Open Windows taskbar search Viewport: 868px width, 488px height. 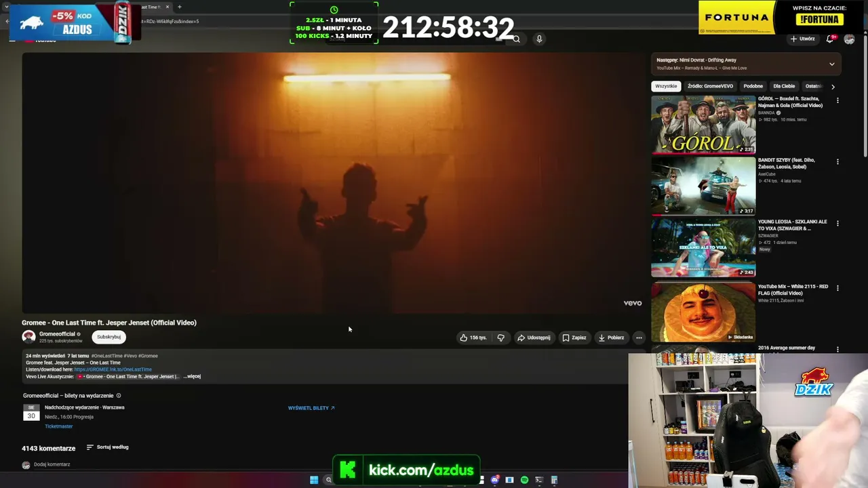328,480
